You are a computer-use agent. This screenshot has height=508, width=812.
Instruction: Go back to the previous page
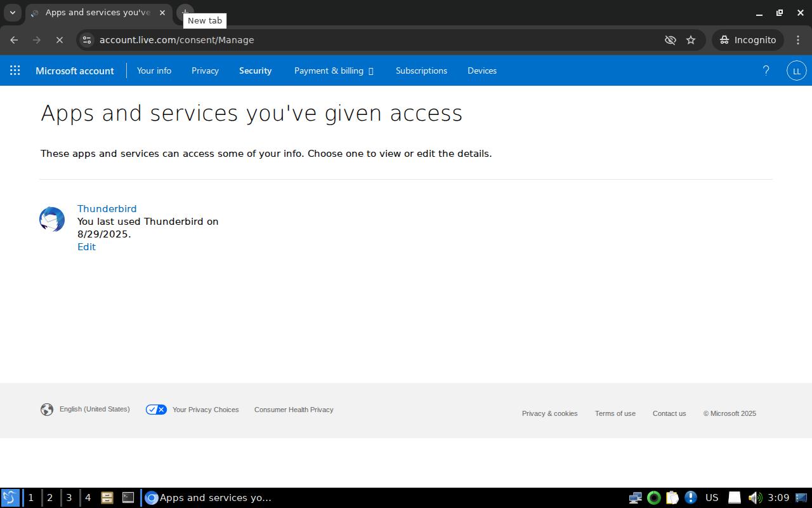14,40
